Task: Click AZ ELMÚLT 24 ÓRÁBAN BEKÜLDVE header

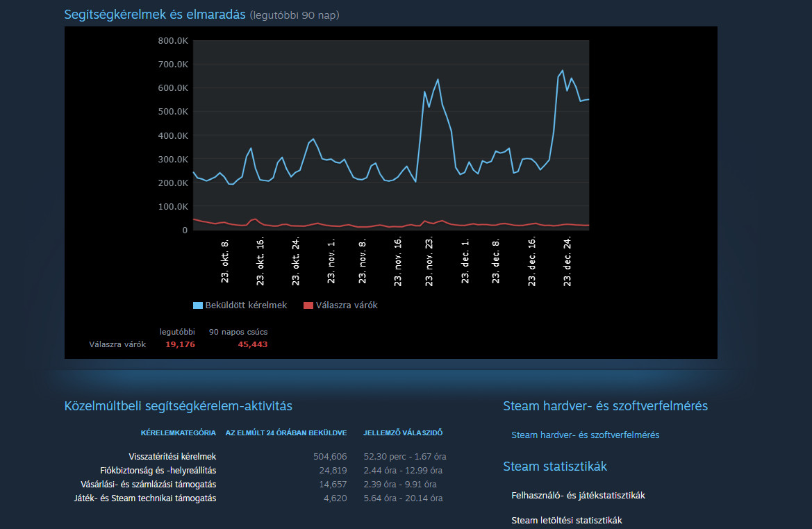Action: point(285,433)
